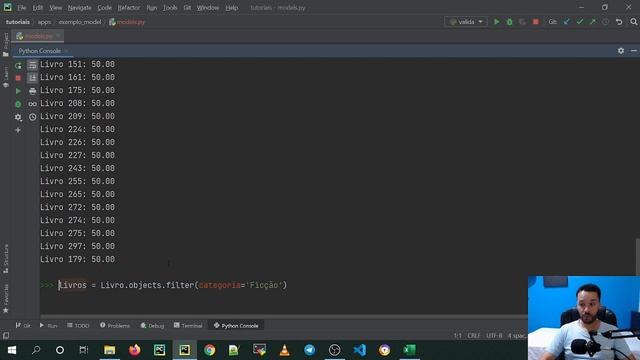Debug valida configuration with bug icon
The width and height of the screenshot is (640, 360).
click(x=509, y=22)
